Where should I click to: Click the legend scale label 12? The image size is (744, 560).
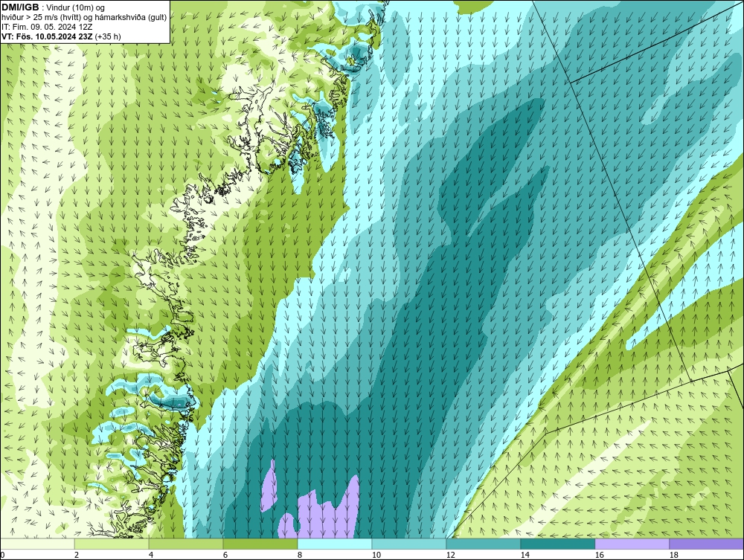point(451,555)
